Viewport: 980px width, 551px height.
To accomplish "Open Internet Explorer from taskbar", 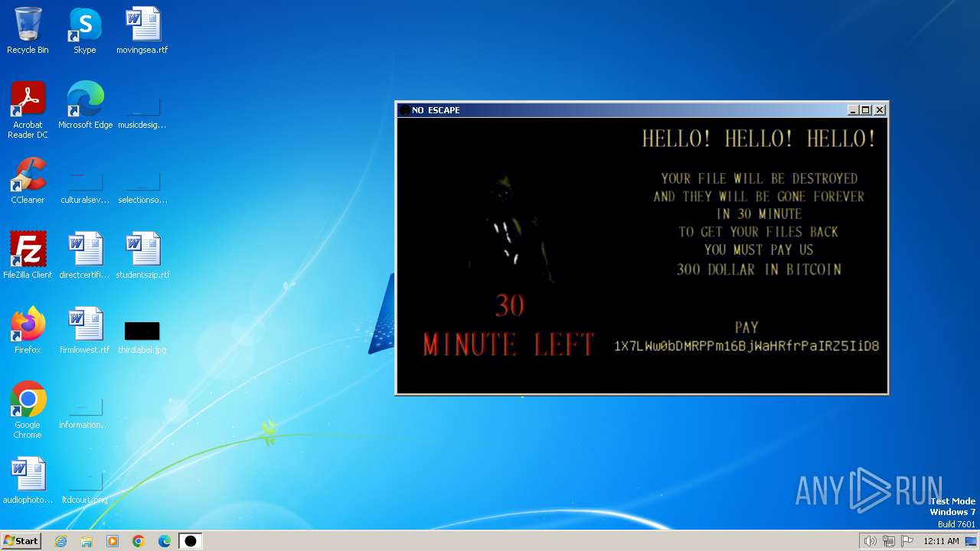I will pyautogui.click(x=60, y=541).
